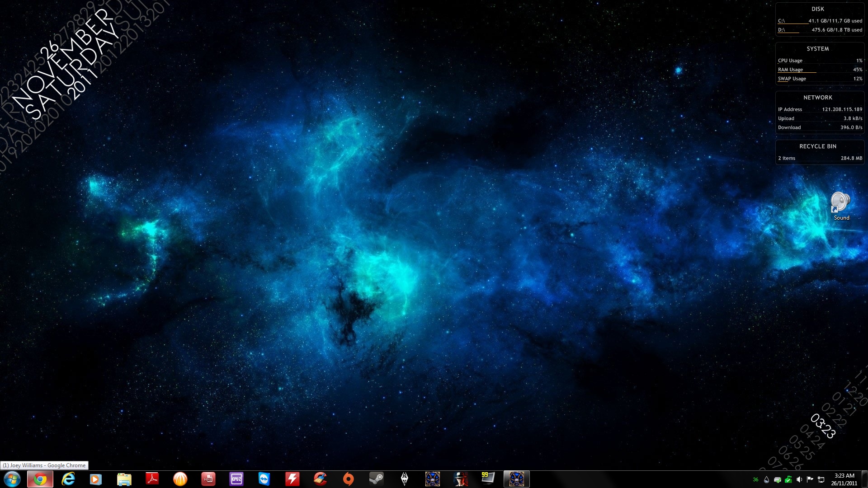Open the Action Center flag icon
The height and width of the screenshot is (488, 868).
coord(810,479)
